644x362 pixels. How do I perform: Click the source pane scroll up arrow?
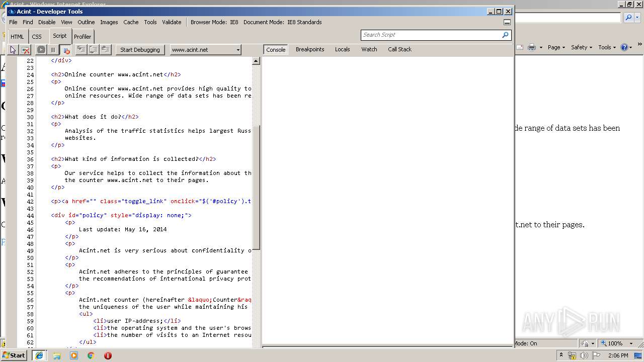click(x=256, y=61)
